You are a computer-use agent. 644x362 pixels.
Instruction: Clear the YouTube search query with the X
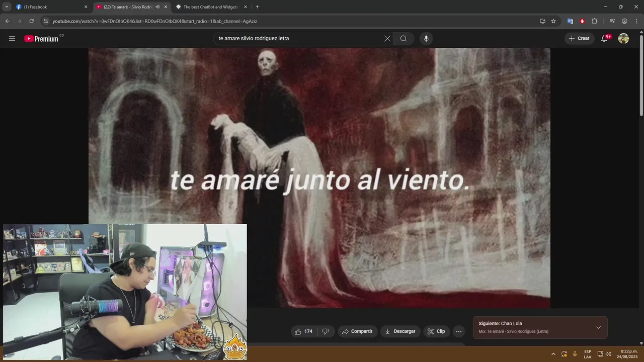387,38
